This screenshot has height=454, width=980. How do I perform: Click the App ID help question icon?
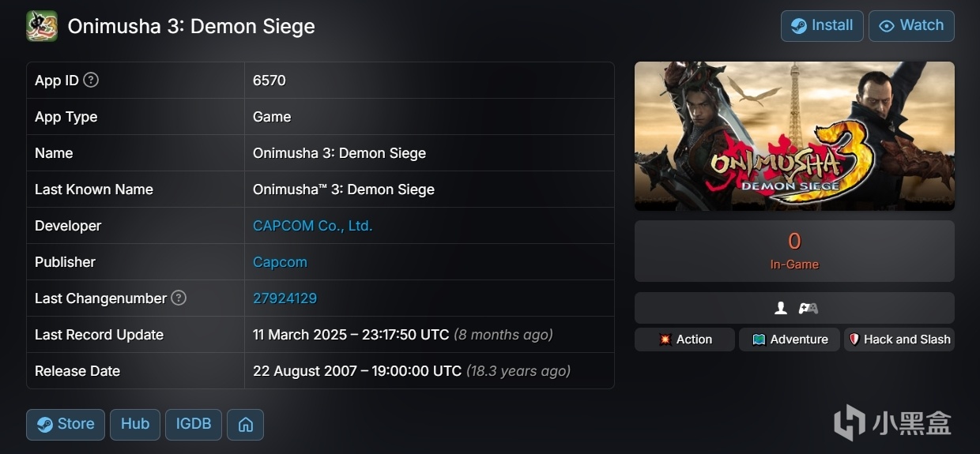pos(91,80)
